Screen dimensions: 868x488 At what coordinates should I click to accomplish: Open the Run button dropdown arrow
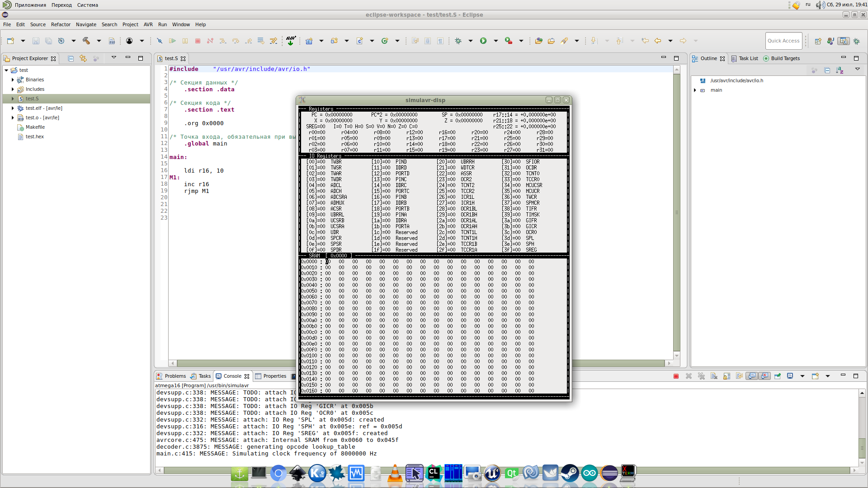tap(495, 41)
